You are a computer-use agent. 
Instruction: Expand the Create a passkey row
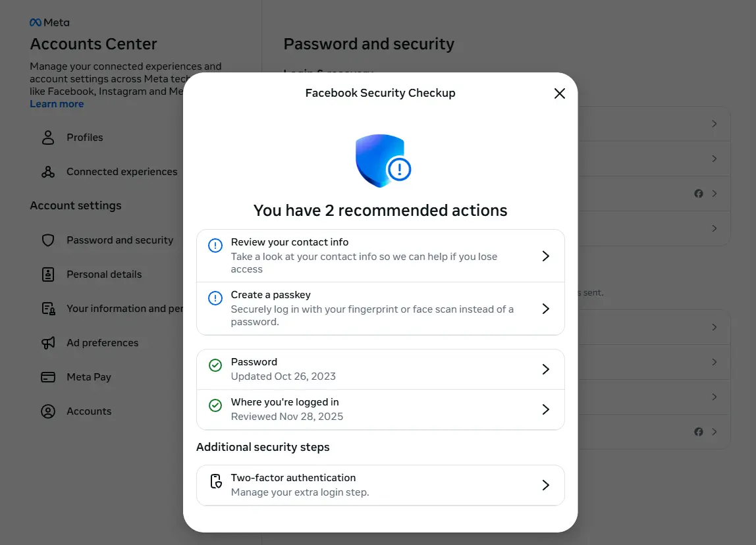pyautogui.click(x=545, y=309)
